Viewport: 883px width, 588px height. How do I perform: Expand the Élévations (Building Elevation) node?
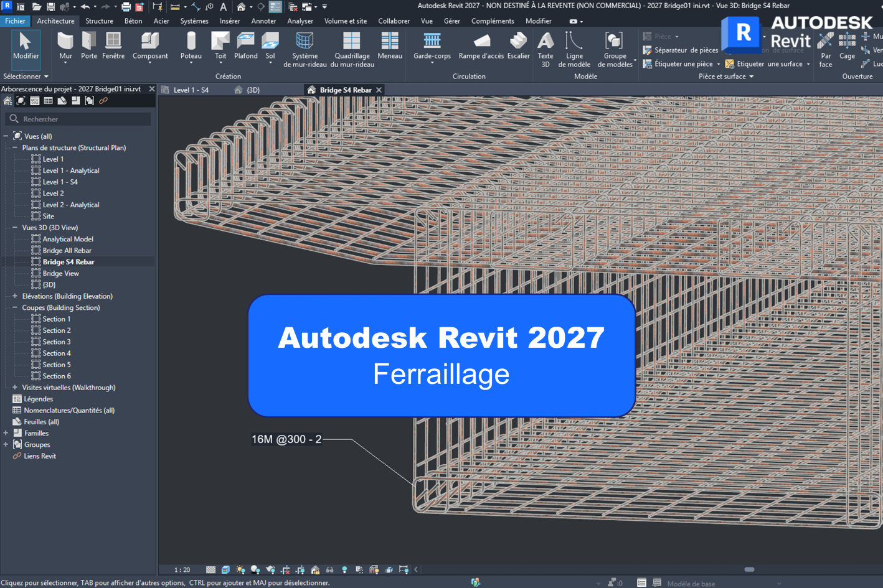pos(15,296)
